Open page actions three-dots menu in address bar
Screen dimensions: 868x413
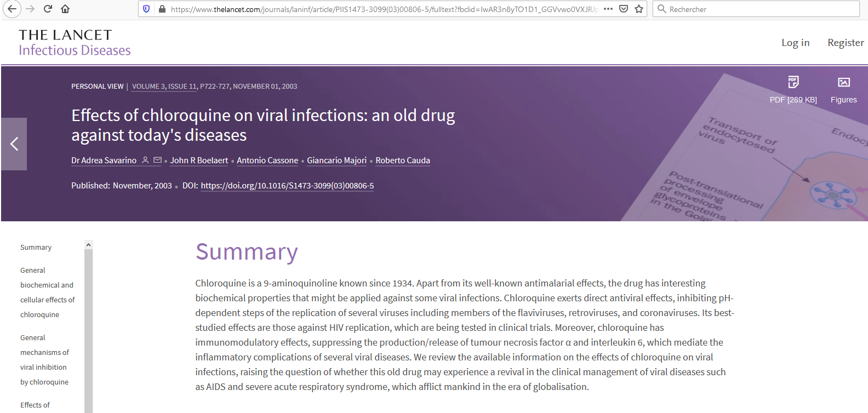coord(608,9)
